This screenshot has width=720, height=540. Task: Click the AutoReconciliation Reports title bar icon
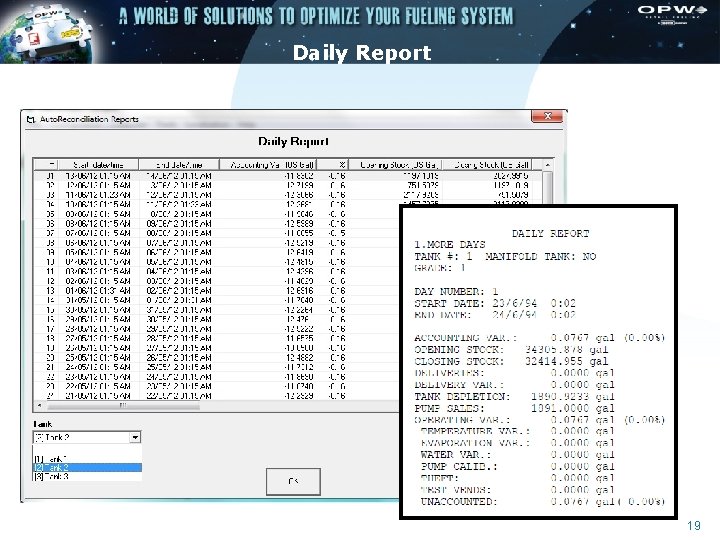pyautogui.click(x=31, y=119)
